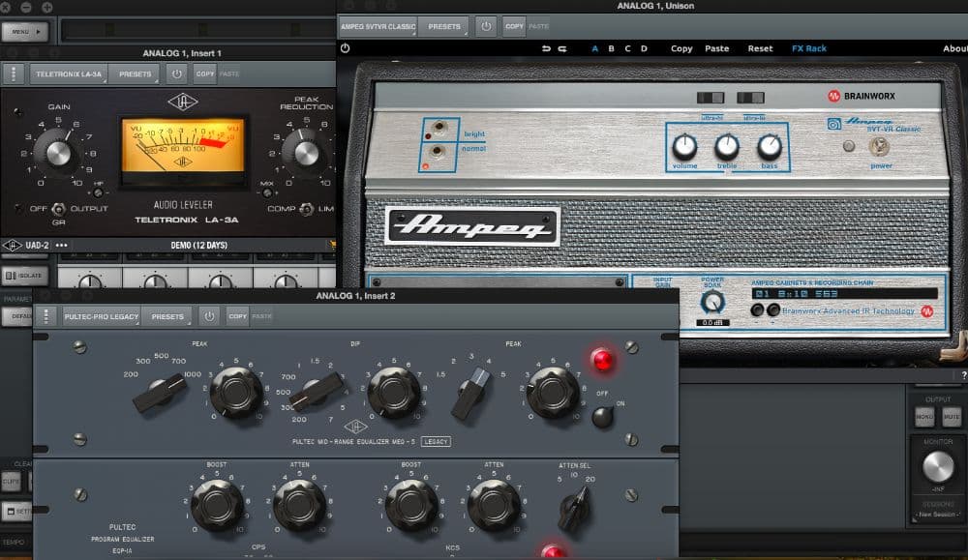Open PRESETS in the Ampeg Unison window

[x=444, y=26]
